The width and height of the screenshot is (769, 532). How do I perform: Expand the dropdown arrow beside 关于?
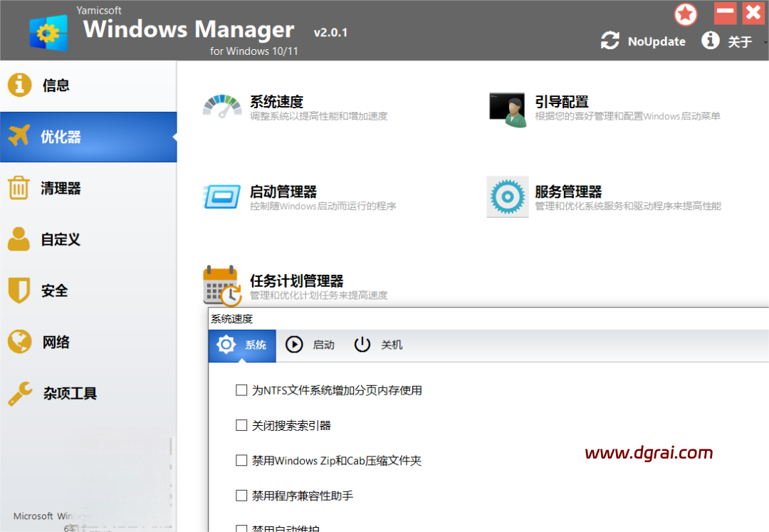click(x=765, y=42)
